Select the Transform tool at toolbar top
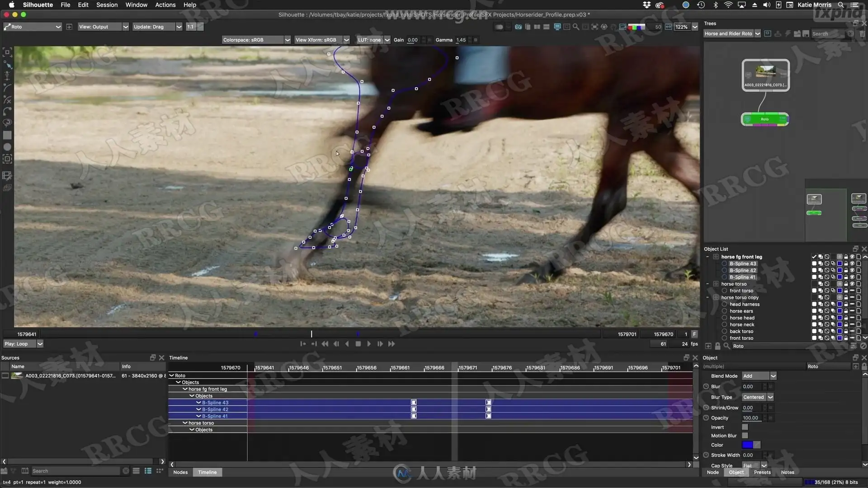The width and height of the screenshot is (868, 488). pos(8,52)
